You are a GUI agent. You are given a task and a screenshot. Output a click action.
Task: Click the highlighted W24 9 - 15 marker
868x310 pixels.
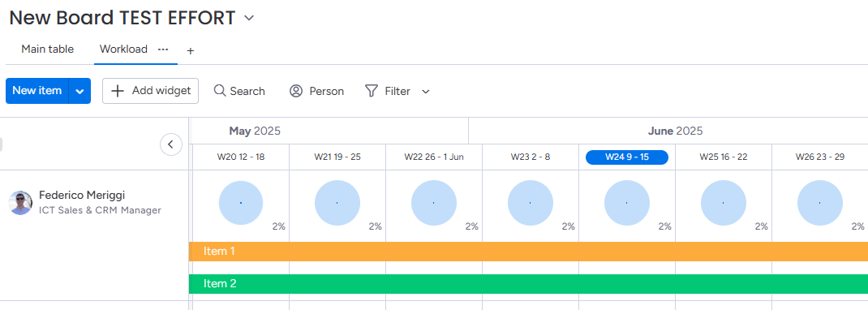tap(626, 157)
